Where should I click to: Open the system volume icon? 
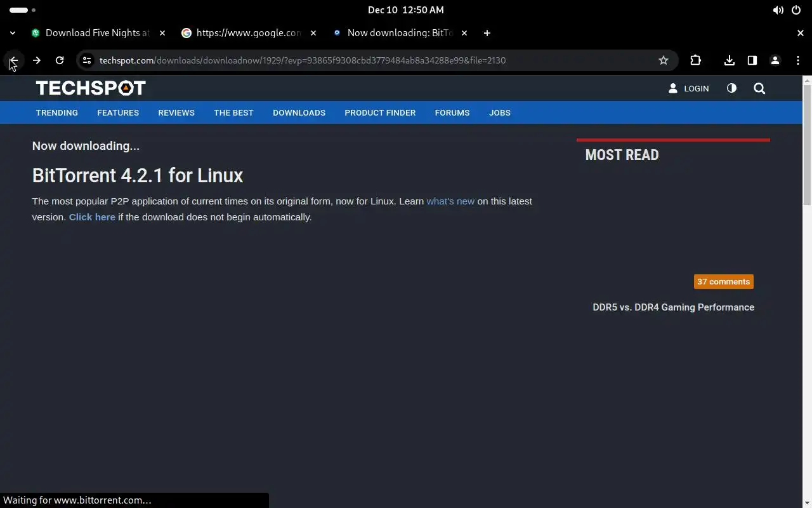[x=778, y=10]
